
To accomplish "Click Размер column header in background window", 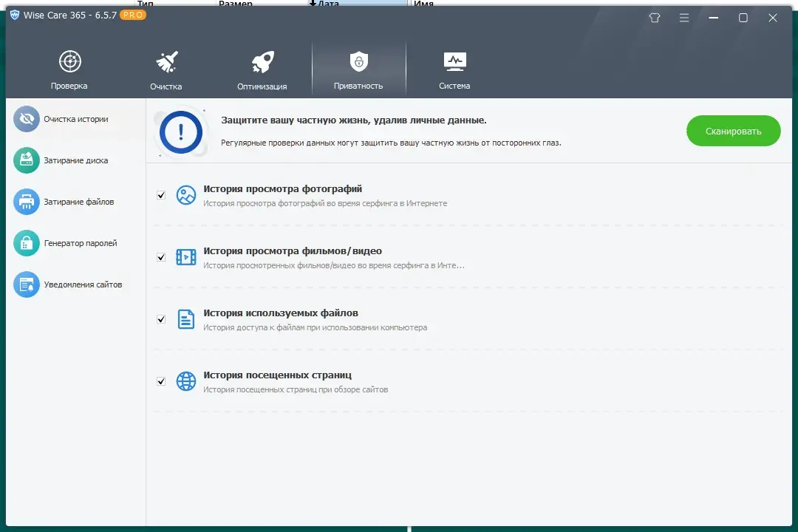I will [x=236, y=3].
